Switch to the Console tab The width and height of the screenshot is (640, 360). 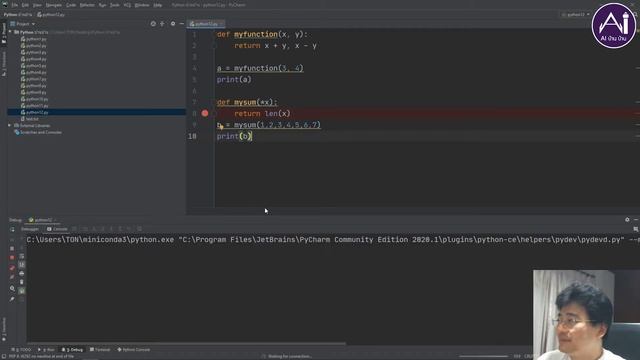57,229
